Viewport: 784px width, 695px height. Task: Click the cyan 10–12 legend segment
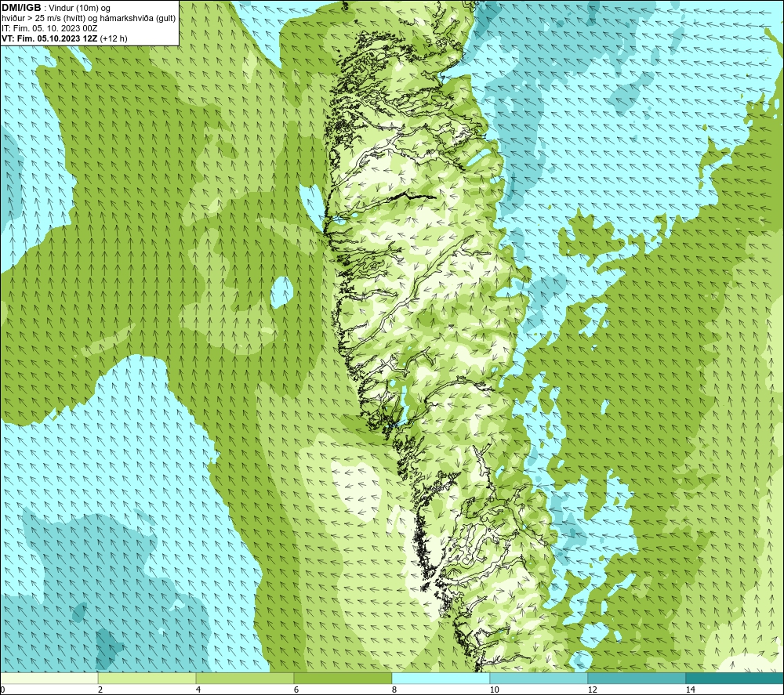click(x=539, y=678)
